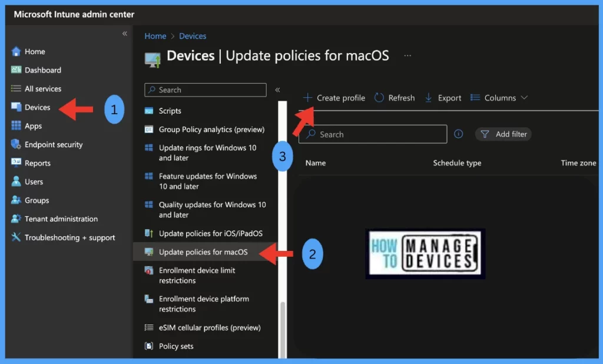Focus the Devices menu search box
Screen dimensions: 603x364
click(x=206, y=90)
